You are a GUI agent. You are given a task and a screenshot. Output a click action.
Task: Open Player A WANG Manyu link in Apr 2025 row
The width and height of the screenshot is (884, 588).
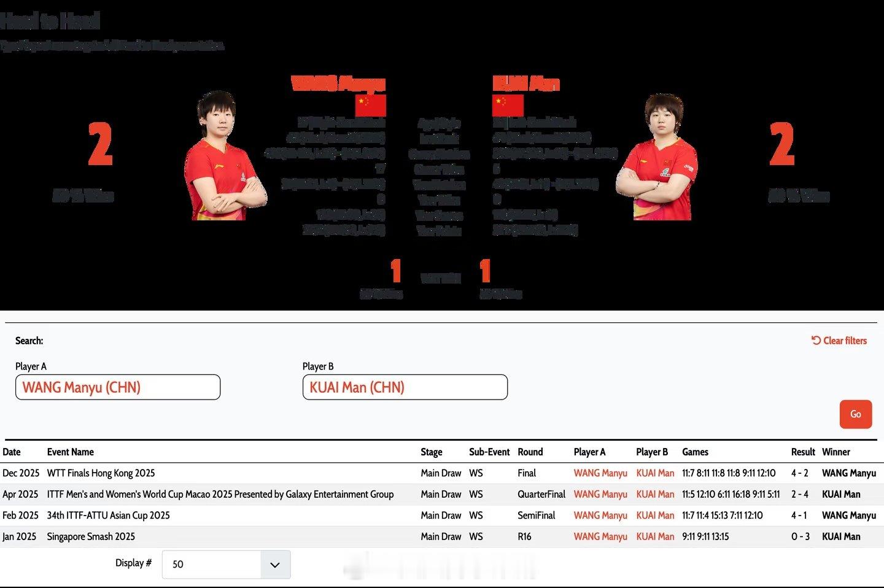pos(600,494)
